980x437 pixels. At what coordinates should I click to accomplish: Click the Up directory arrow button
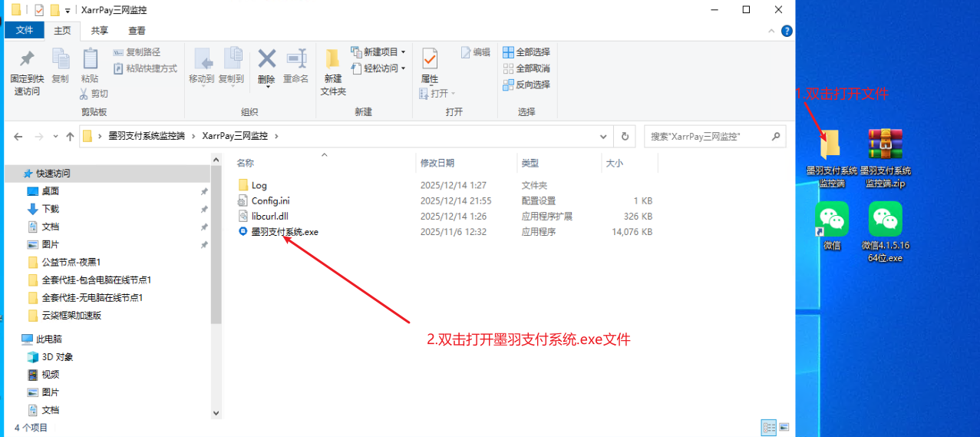tap(70, 137)
